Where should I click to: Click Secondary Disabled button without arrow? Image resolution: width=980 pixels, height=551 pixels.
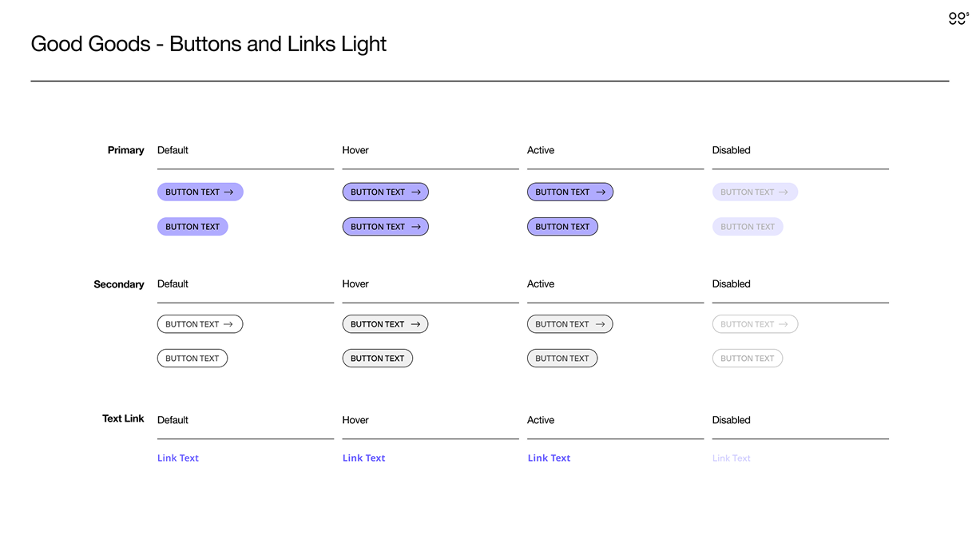coord(748,359)
